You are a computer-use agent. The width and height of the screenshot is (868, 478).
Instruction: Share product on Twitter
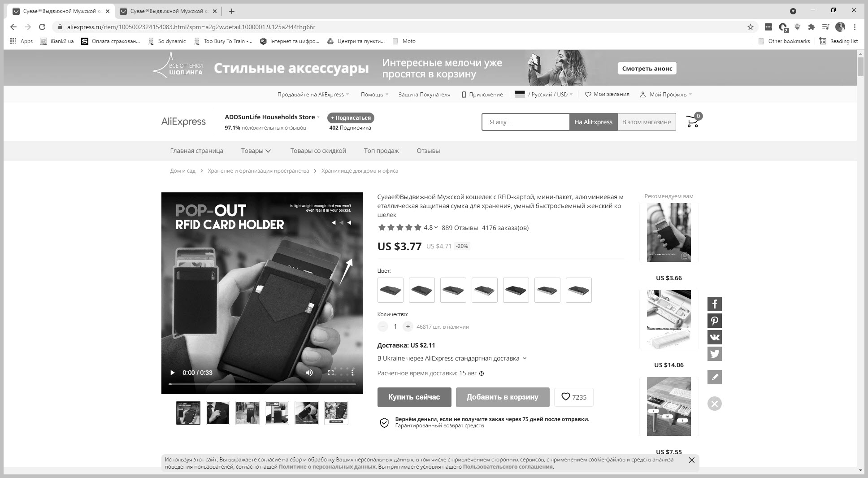tap(714, 354)
